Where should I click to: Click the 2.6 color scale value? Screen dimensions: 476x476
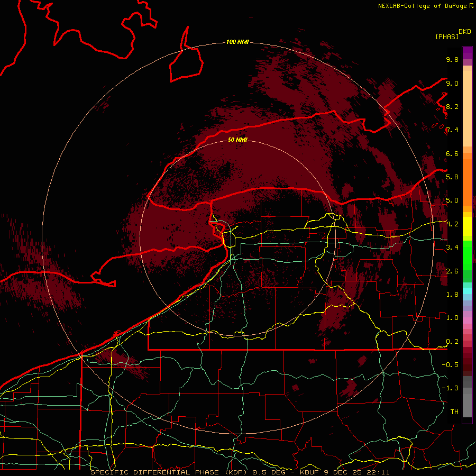tap(452, 271)
